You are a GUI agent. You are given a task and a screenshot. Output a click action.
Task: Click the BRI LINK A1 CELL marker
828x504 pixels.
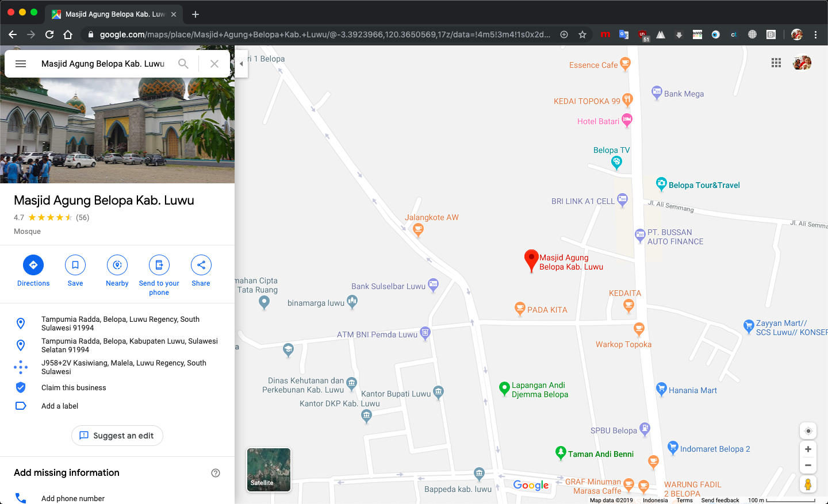tap(622, 200)
